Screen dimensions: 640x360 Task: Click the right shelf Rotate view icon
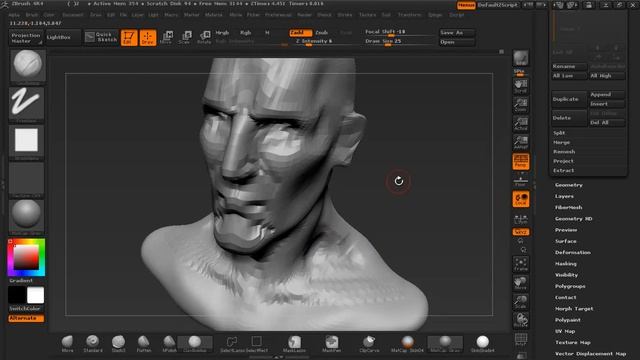(521, 320)
